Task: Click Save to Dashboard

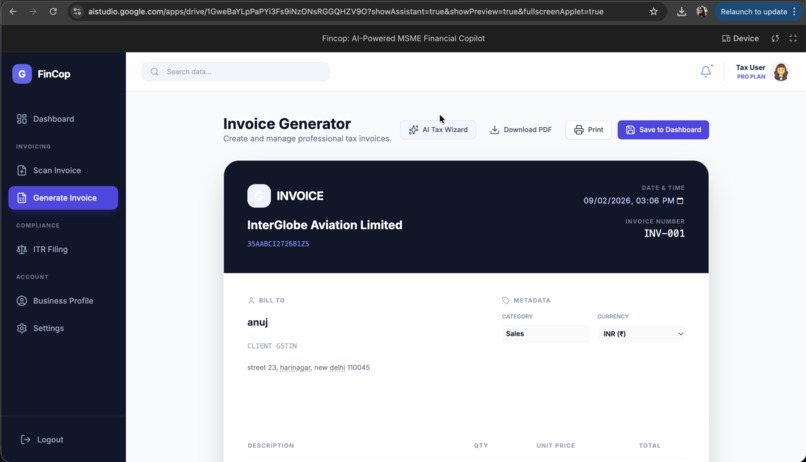Action: (x=663, y=130)
